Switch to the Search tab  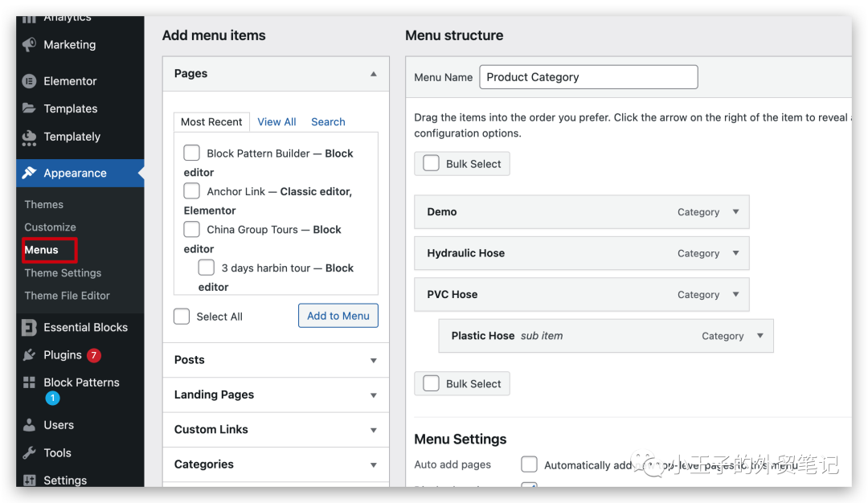328,122
